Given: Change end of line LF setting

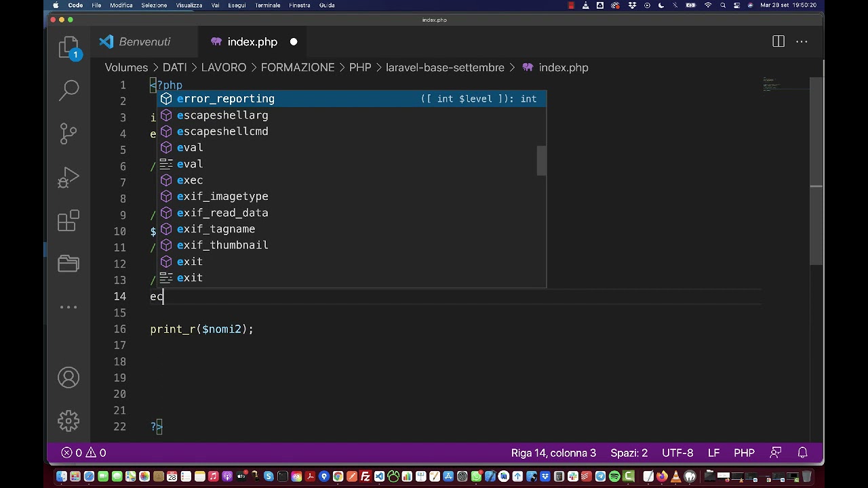Looking at the screenshot, I should click(713, 453).
